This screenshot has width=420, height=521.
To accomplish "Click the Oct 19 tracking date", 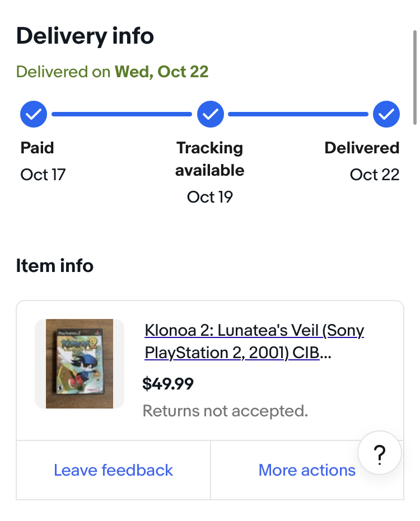I will tap(210, 197).
